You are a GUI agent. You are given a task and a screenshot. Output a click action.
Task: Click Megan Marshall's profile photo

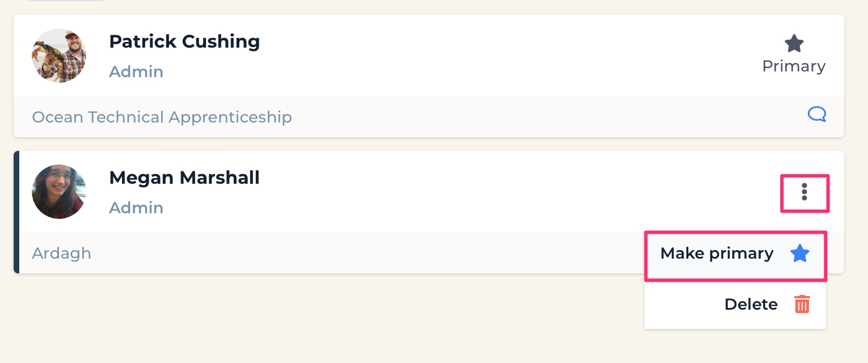tap(59, 192)
